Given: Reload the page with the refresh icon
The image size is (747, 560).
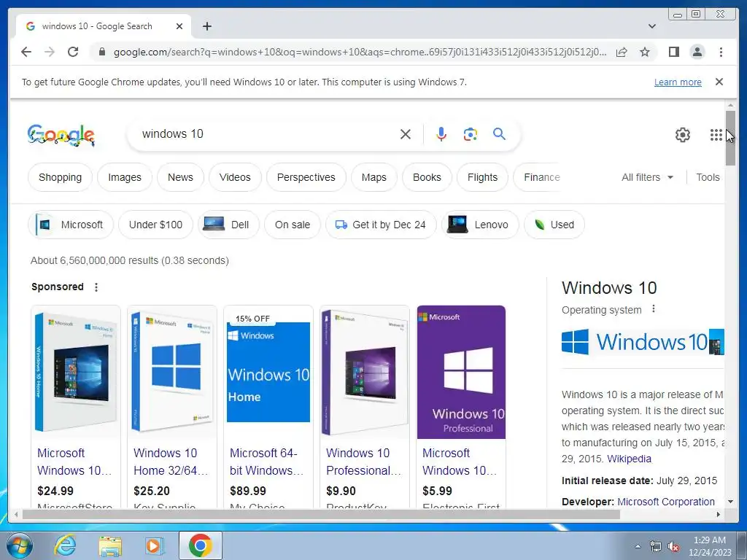Looking at the screenshot, I should [x=73, y=52].
